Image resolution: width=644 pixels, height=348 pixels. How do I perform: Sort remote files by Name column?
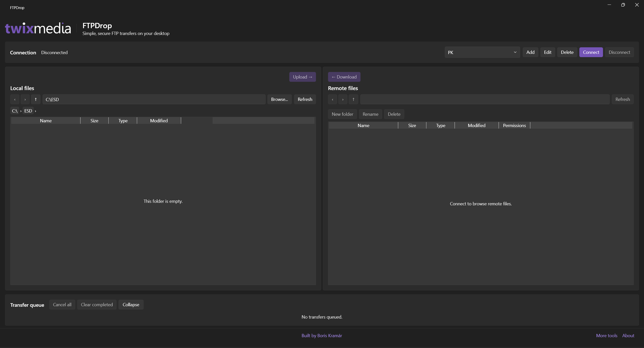pyautogui.click(x=364, y=126)
